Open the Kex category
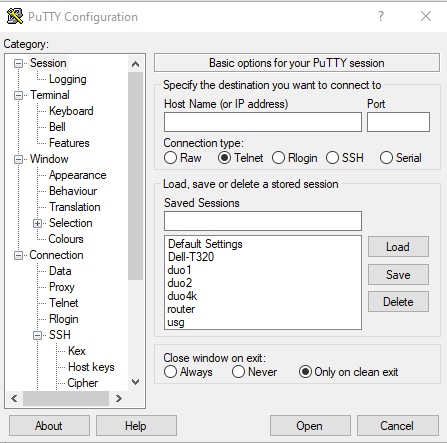Screen dimensions: 447x443 pos(77,351)
